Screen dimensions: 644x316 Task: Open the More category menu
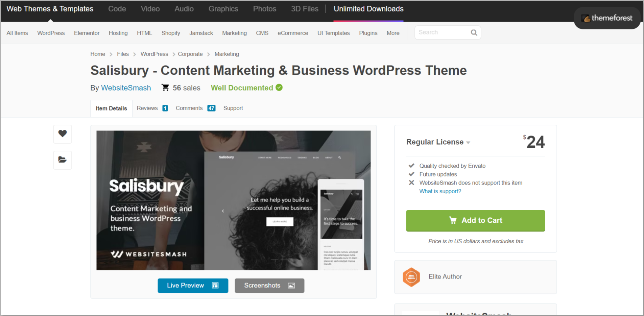393,33
